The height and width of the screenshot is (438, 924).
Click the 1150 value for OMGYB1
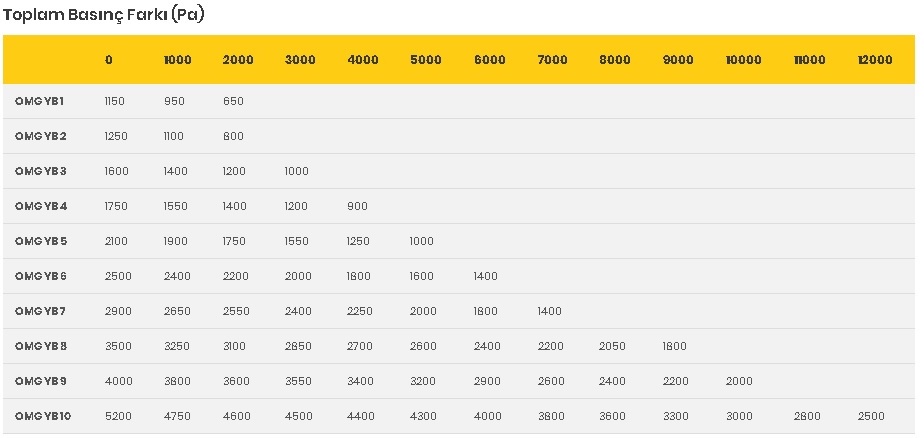(x=114, y=101)
